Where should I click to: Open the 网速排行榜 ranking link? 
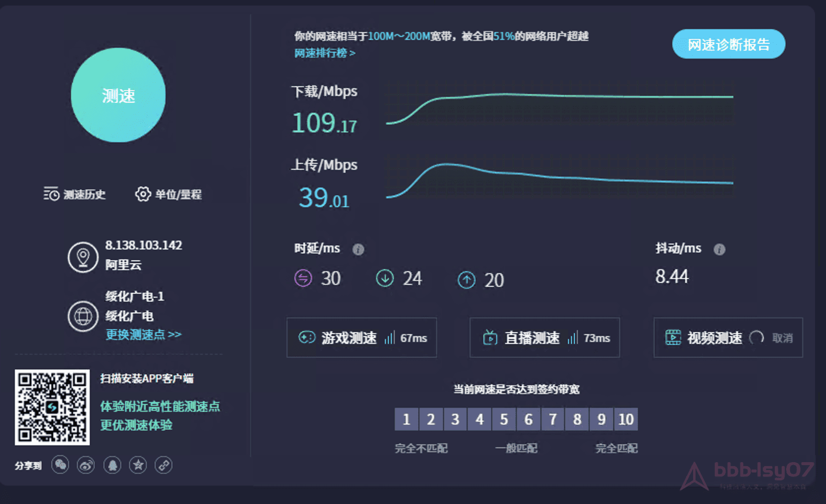pyautogui.click(x=324, y=53)
